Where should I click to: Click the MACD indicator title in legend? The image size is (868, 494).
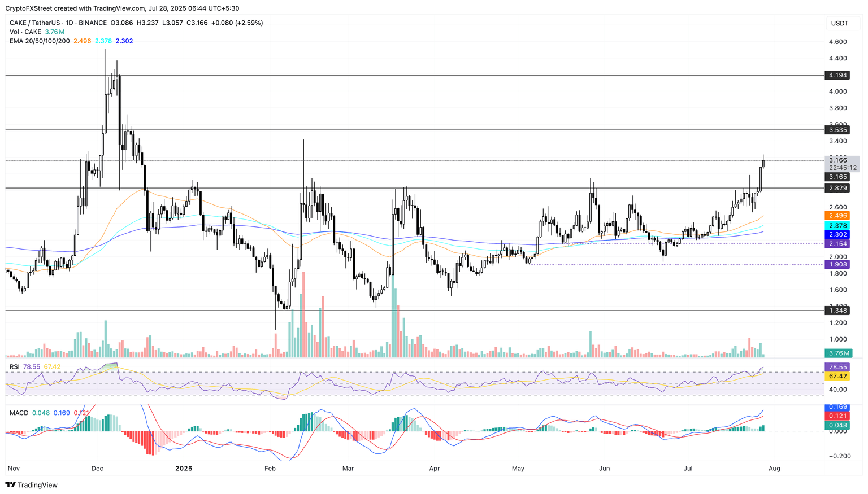[x=19, y=413]
